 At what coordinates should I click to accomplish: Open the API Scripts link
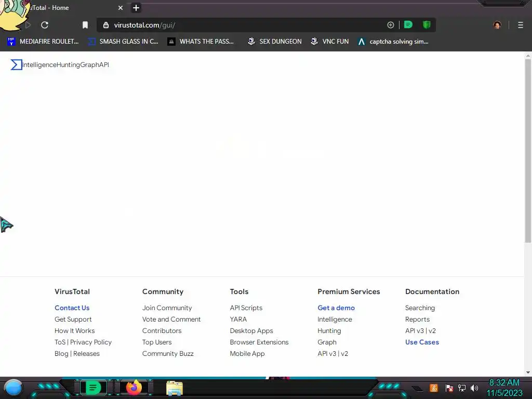coord(246,308)
